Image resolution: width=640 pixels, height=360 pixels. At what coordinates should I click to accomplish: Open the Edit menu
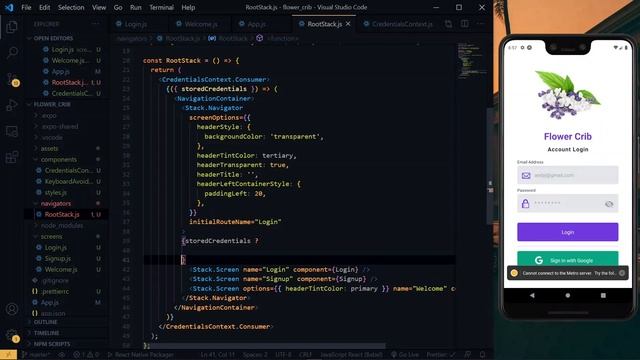point(44,7)
